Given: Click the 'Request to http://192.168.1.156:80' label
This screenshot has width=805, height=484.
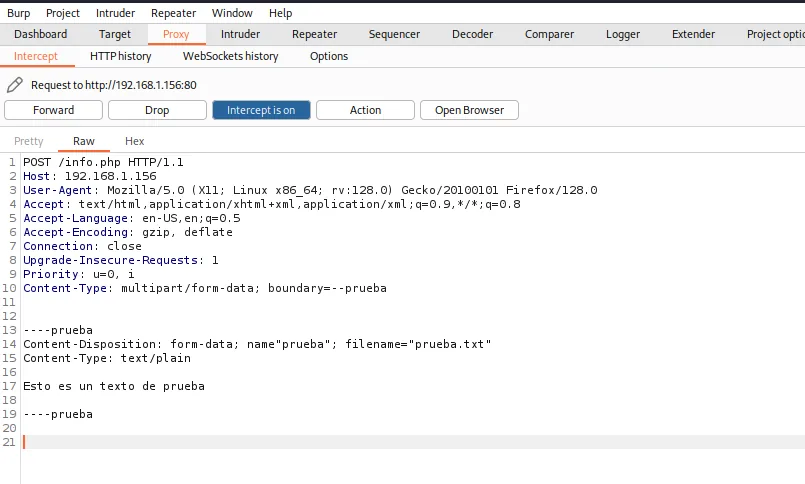Looking at the screenshot, I should tap(113, 85).
